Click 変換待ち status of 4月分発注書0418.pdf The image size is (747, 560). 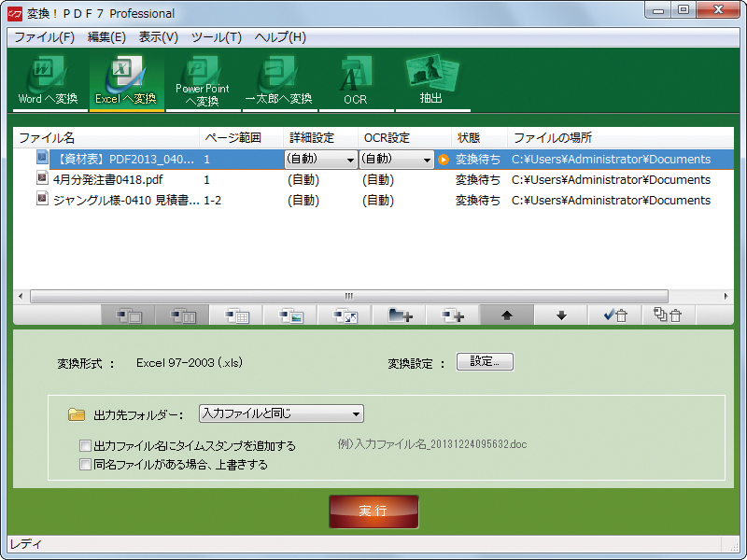coord(478,180)
